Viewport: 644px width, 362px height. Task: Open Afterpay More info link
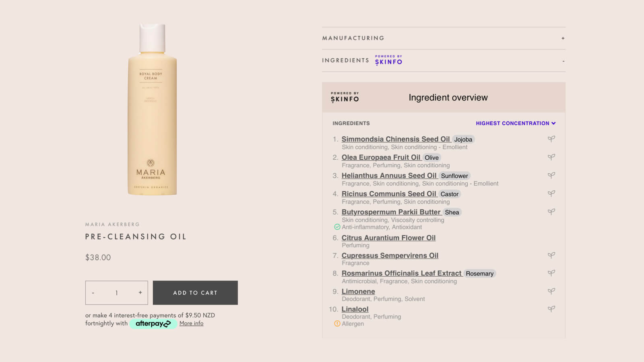pos(191,323)
